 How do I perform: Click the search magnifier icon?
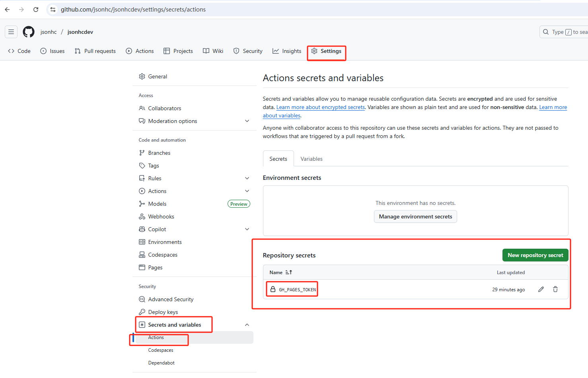pyautogui.click(x=546, y=32)
